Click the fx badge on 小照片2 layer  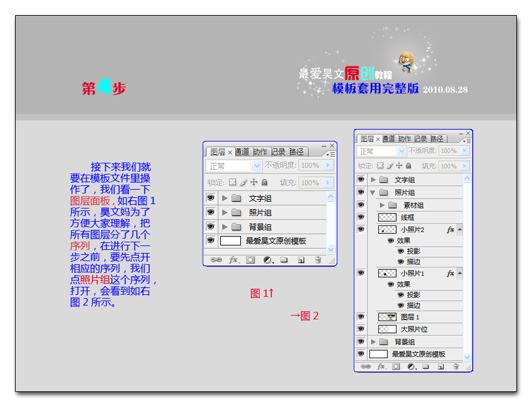pos(451,230)
